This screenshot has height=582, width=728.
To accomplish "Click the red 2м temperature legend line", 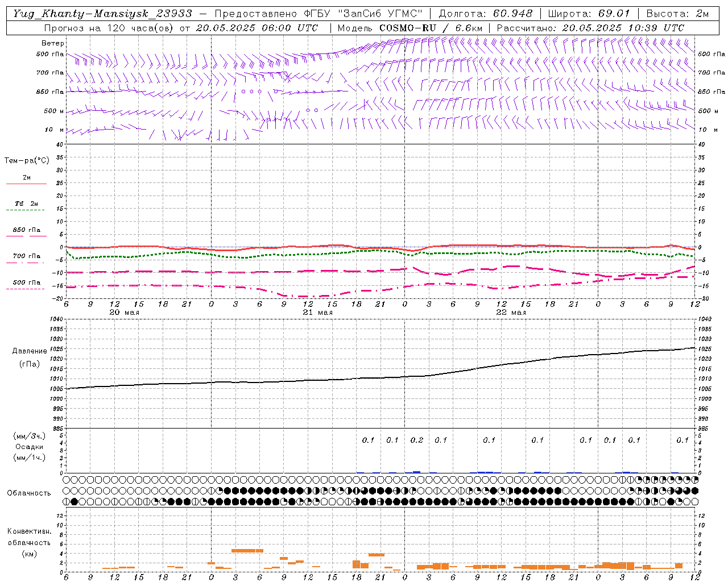I will [x=26, y=184].
